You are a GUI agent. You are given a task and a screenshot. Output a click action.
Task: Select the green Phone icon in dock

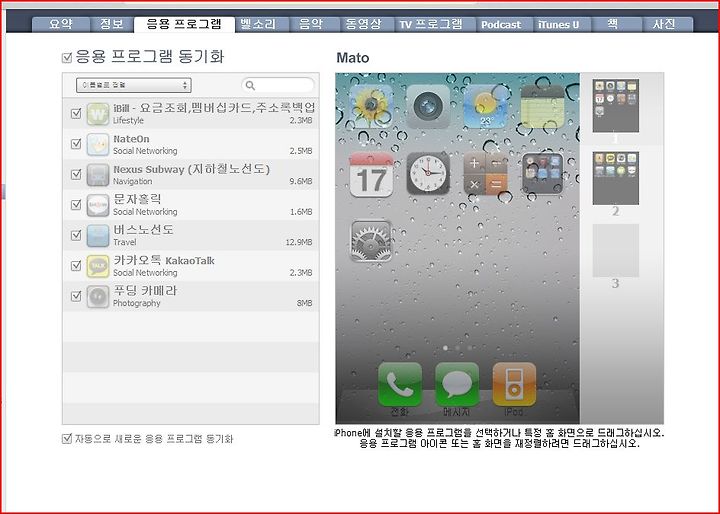400,385
